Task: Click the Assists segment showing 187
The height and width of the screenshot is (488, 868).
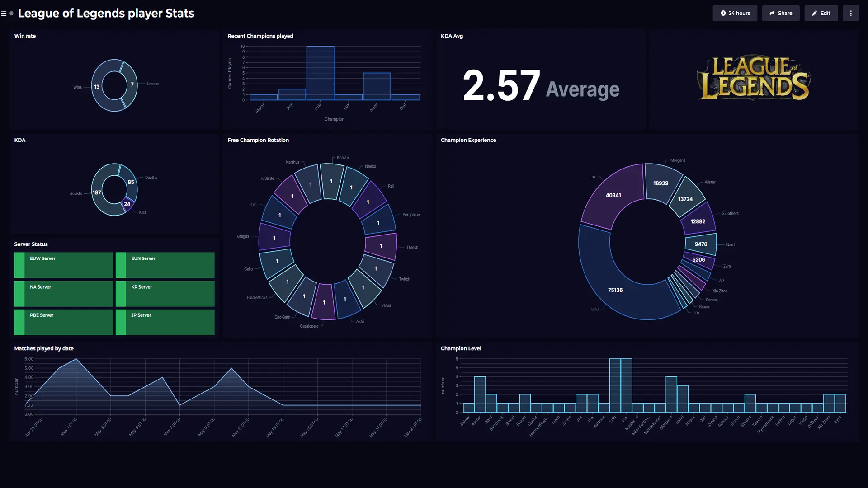Action: click(x=97, y=192)
